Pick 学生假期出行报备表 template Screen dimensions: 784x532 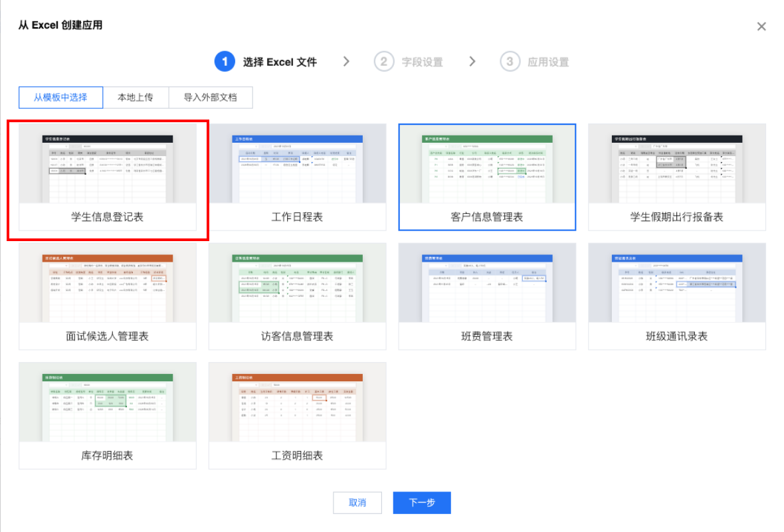pyautogui.click(x=677, y=177)
